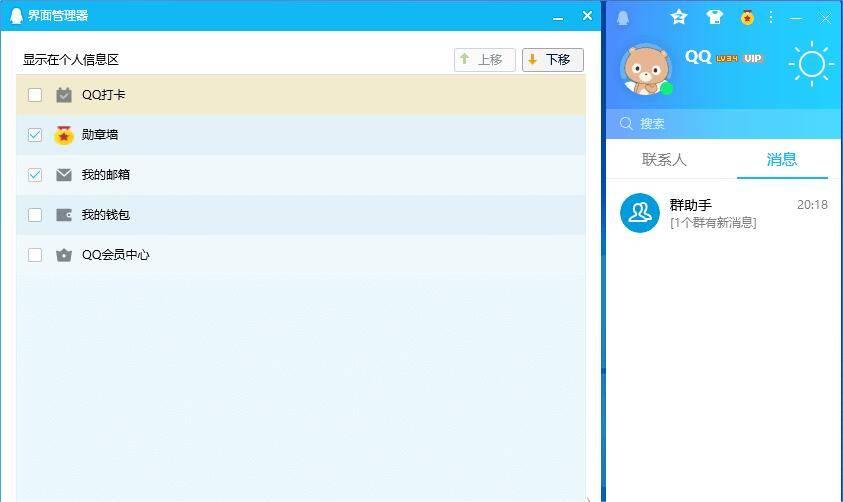The height and width of the screenshot is (502, 843).
Task: Click the [1个群有新消息] preview text
Action: pos(713,223)
